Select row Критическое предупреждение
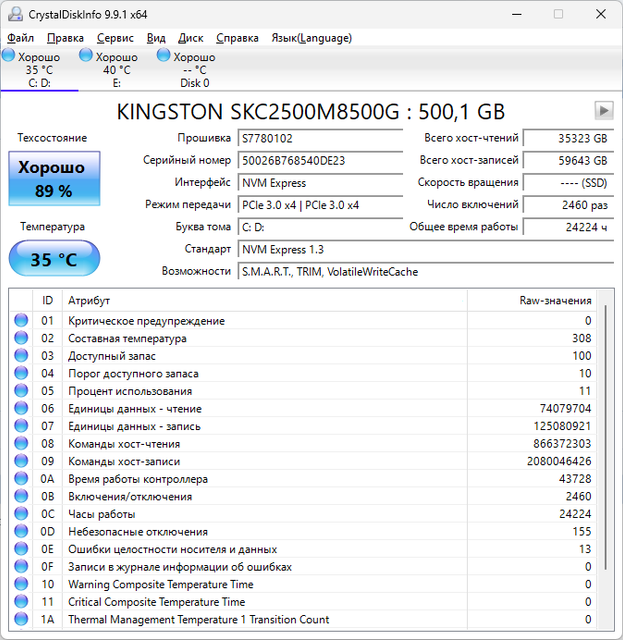Viewport: 623px width, 640px height. point(303,320)
